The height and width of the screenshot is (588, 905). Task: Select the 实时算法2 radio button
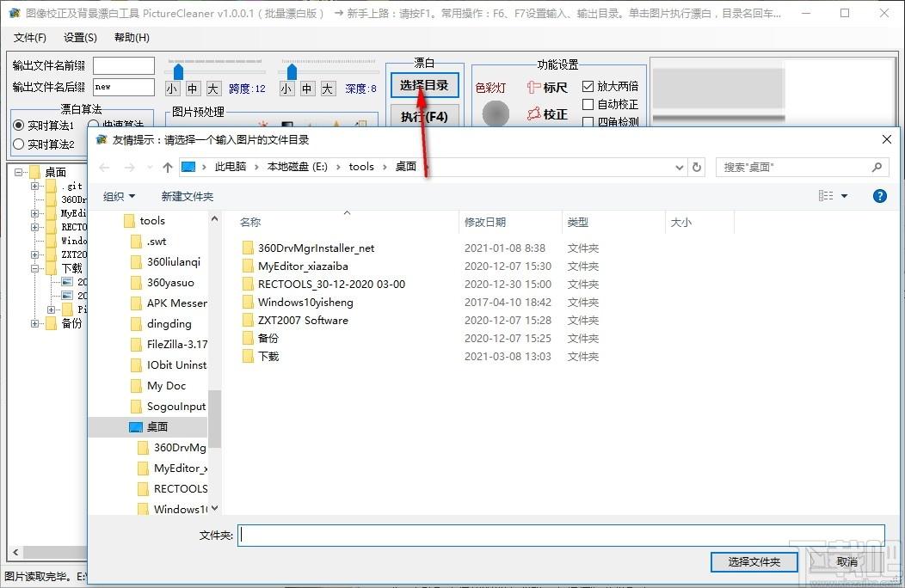[x=19, y=144]
